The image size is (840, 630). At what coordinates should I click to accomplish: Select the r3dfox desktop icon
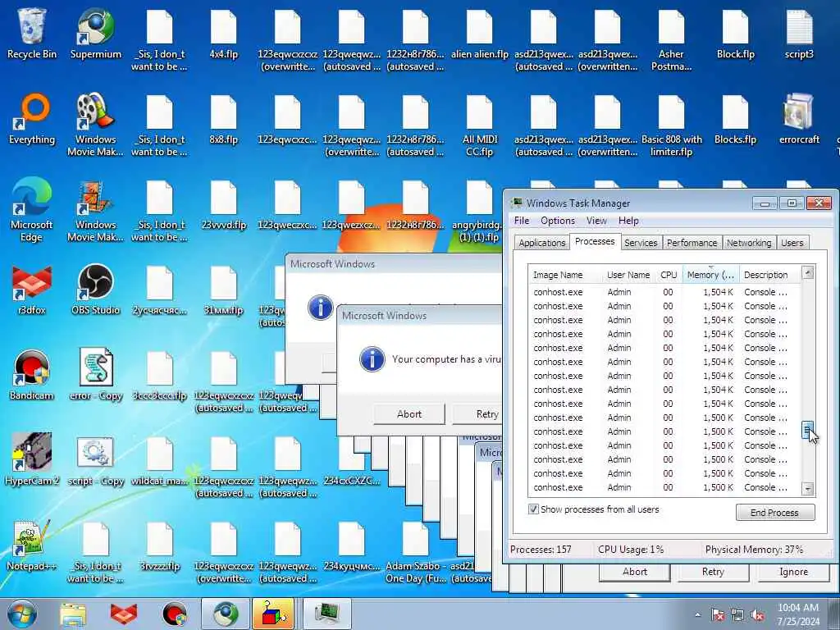tap(32, 290)
